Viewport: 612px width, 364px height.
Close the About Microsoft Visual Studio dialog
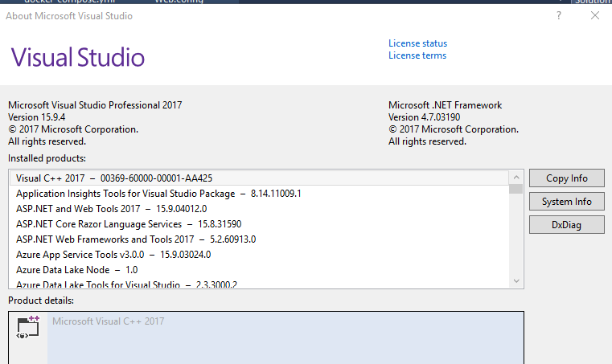click(595, 15)
